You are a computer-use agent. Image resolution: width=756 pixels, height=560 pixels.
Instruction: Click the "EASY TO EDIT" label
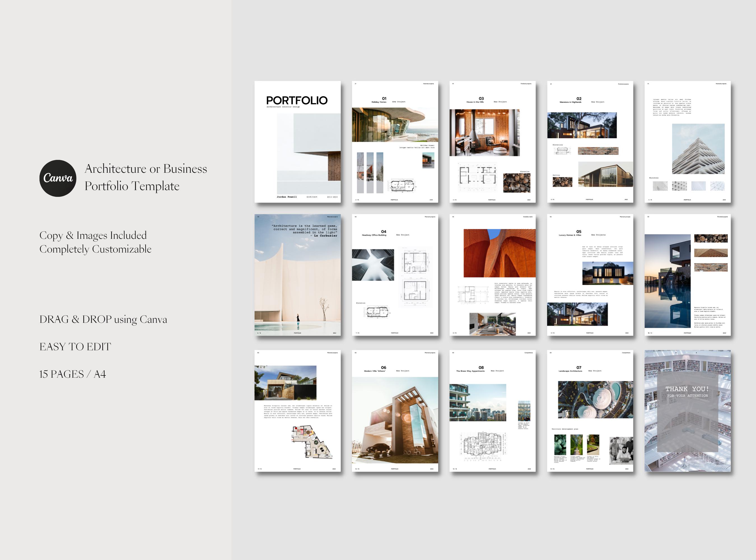coord(75,347)
